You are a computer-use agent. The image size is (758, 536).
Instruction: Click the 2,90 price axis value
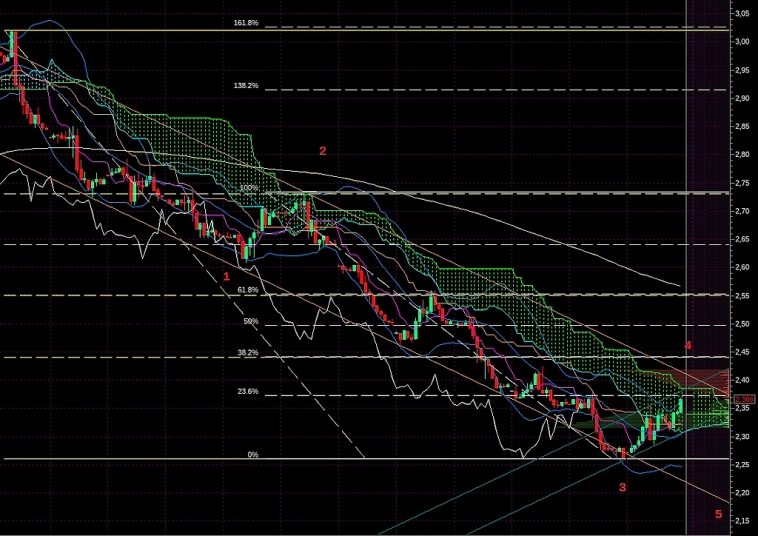pos(742,99)
